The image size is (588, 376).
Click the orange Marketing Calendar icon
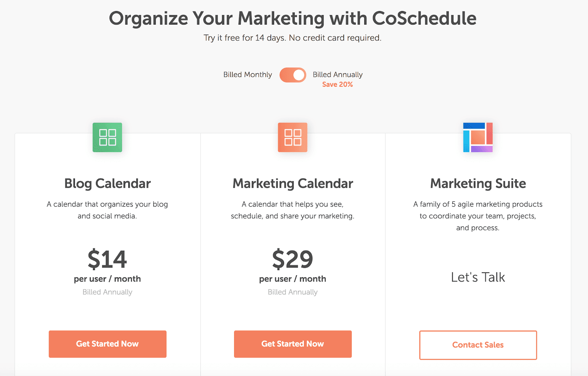point(293,137)
